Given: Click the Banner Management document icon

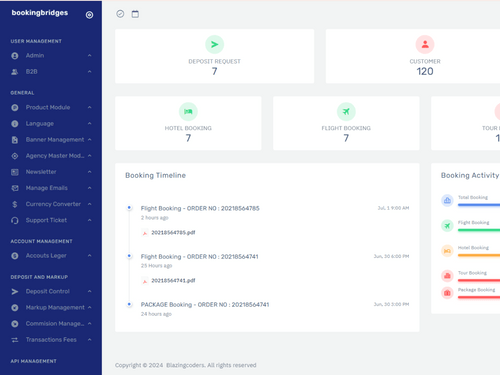Looking at the screenshot, I should (15, 140).
